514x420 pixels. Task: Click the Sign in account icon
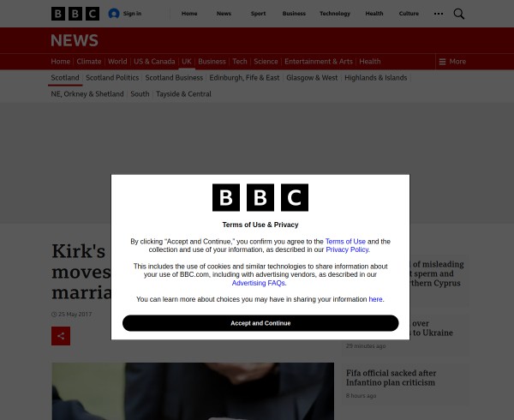click(x=114, y=14)
